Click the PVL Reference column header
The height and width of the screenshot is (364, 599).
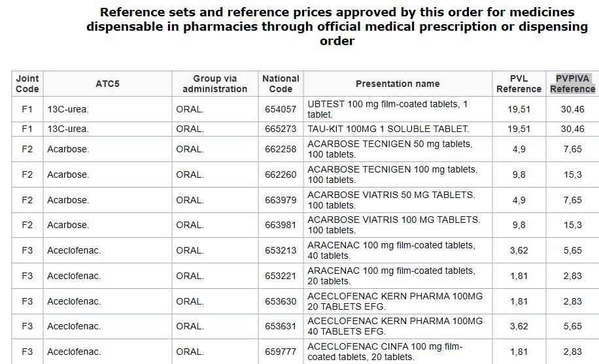click(519, 84)
